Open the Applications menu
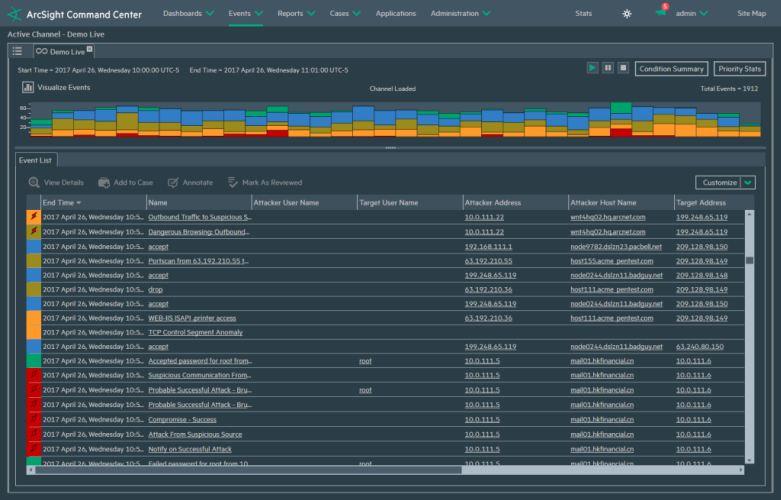The image size is (781, 500). (x=396, y=14)
